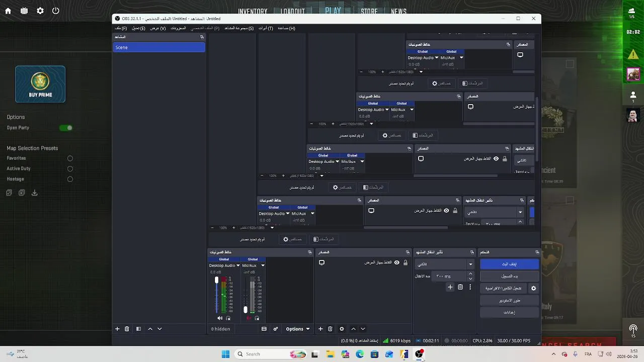Select Active Duty map preset radio
Viewport: 644px width, 362px height.
click(x=70, y=169)
